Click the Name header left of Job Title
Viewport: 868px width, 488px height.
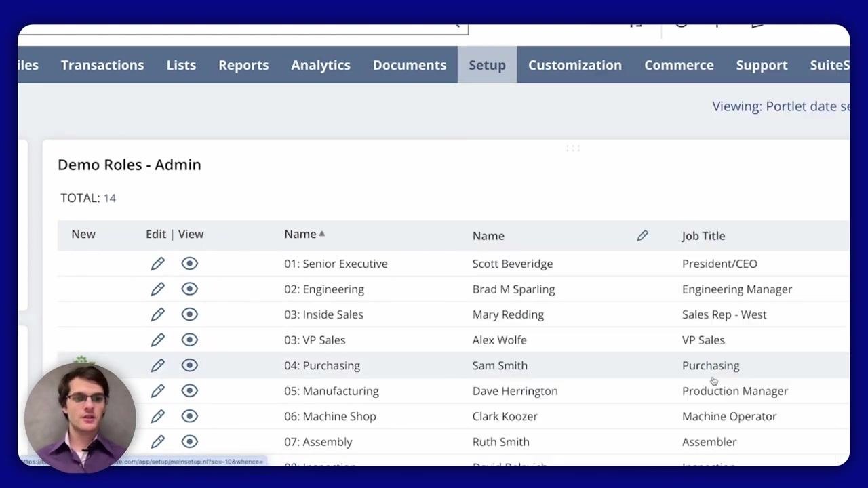488,236
